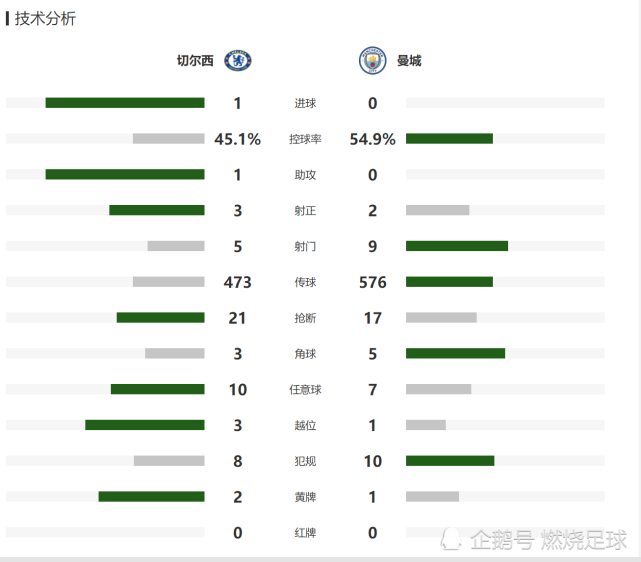The width and height of the screenshot is (641, 562).
Task: Click the Chelsea club crest icon
Action: click(238, 61)
